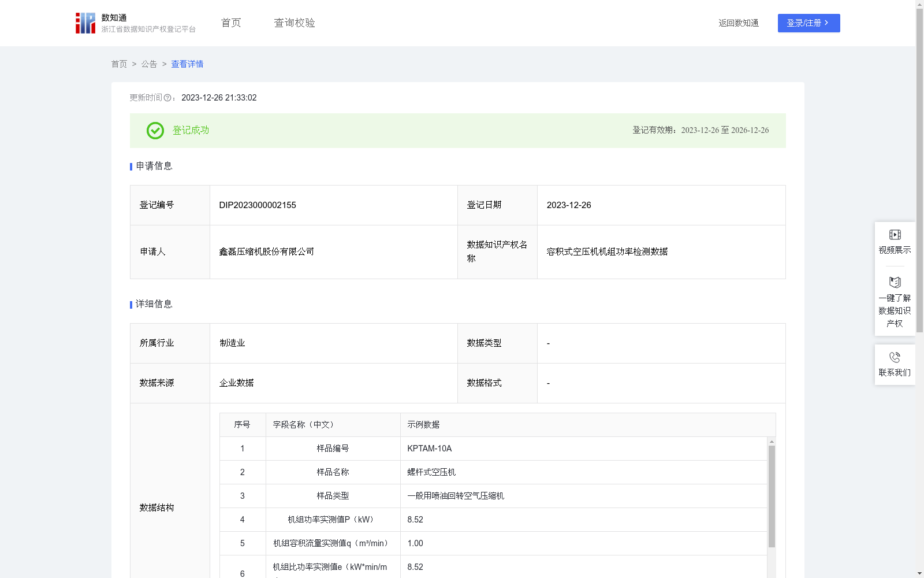Viewport: 924px width, 578px height.
Task: Click 申请信息 section heading
Action: pos(154,166)
